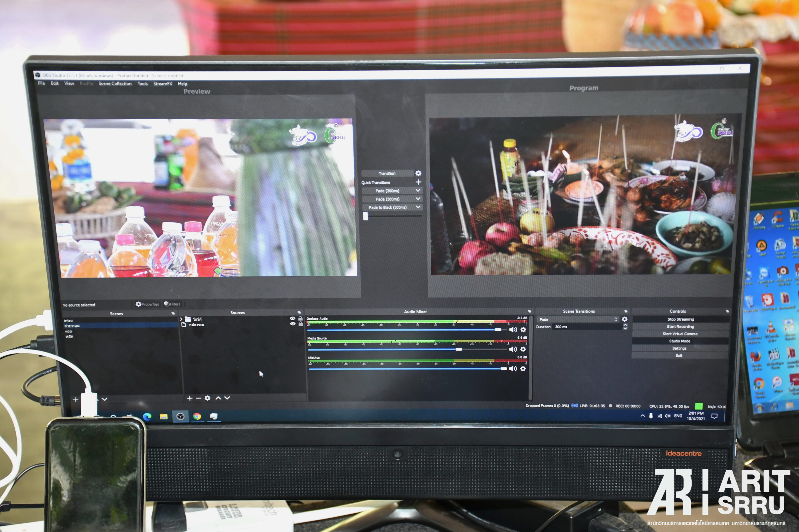Click Desktop Audio volume slider handle
This screenshot has width=799, height=532.
(498, 330)
